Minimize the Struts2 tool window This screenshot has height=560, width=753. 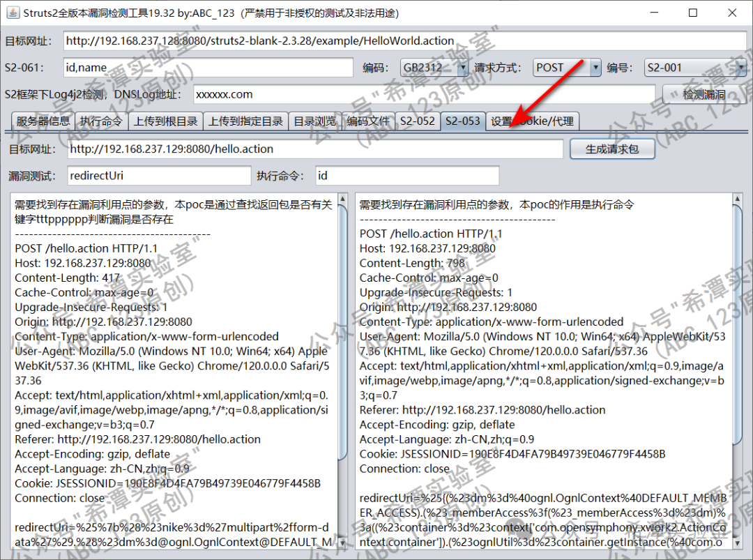pos(654,13)
